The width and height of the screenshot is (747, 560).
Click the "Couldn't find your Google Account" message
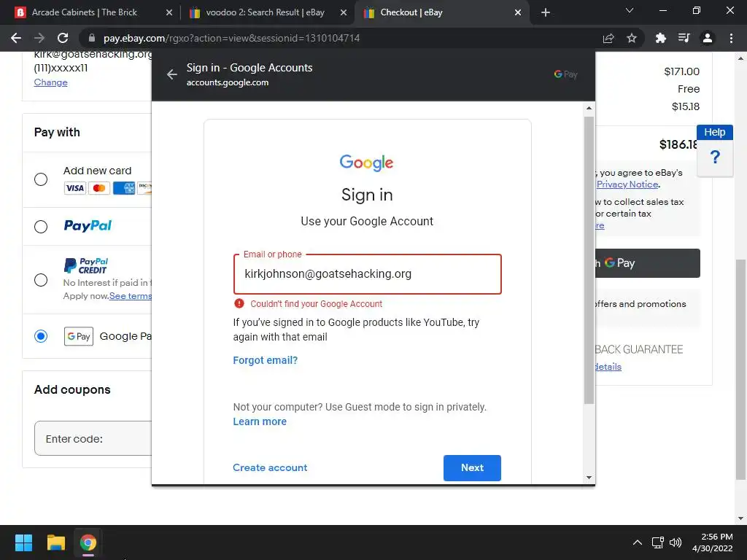(317, 304)
